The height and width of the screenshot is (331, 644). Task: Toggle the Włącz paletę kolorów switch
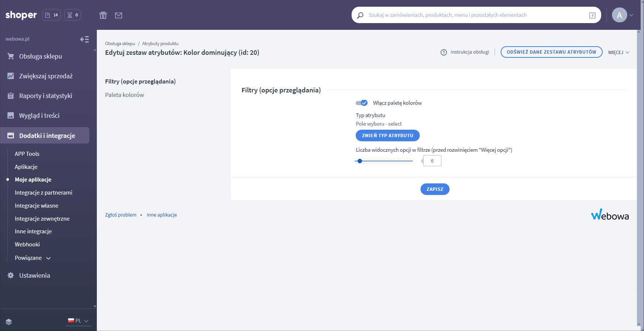click(x=362, y=103)
